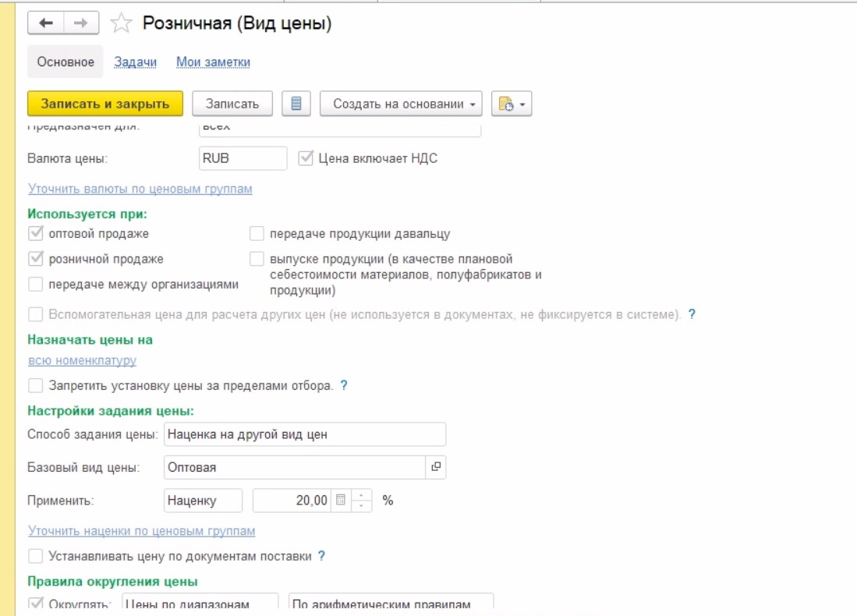Open the Мои заметки tab
The height and width of the screenshot is (616, 857).
point(213,62)
